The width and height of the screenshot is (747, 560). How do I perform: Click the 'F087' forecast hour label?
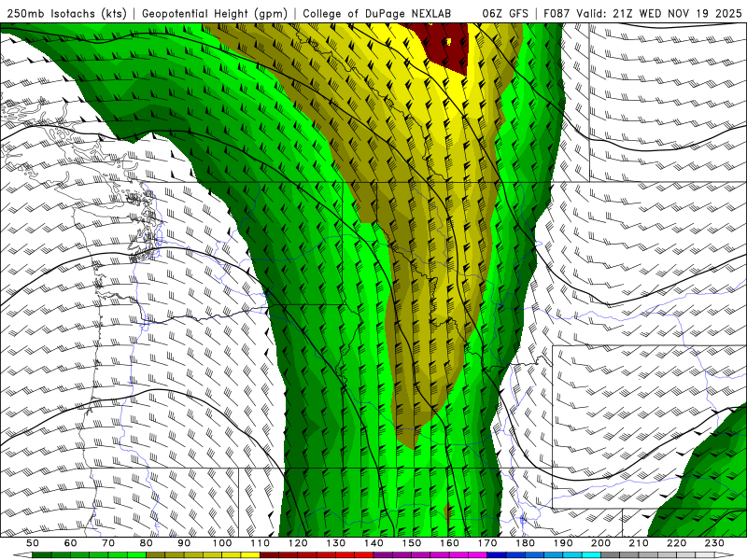[557, 14]
